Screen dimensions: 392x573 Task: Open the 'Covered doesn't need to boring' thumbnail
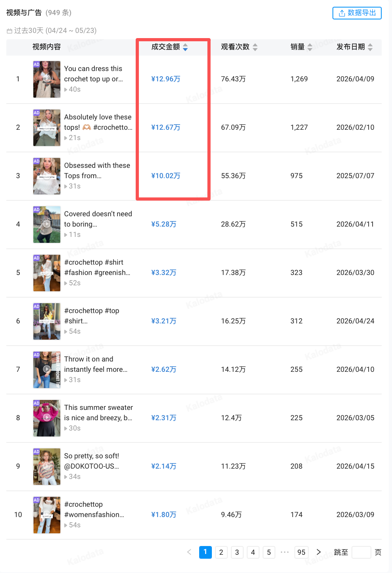(x=47, y=224)
